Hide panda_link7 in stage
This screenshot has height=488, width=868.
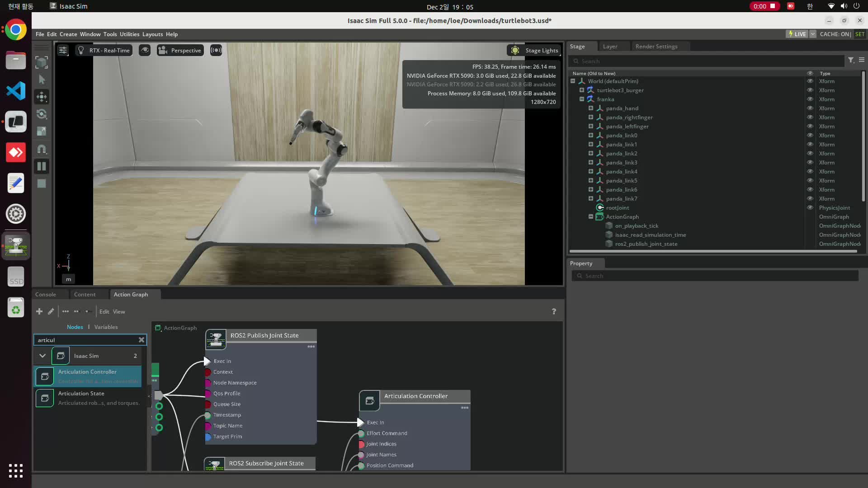(x=810, y=199)
